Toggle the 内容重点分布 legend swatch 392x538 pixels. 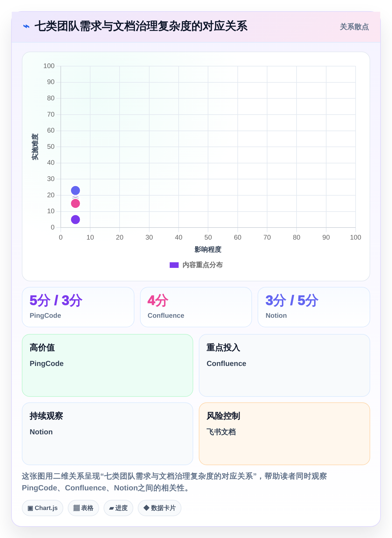174,265
